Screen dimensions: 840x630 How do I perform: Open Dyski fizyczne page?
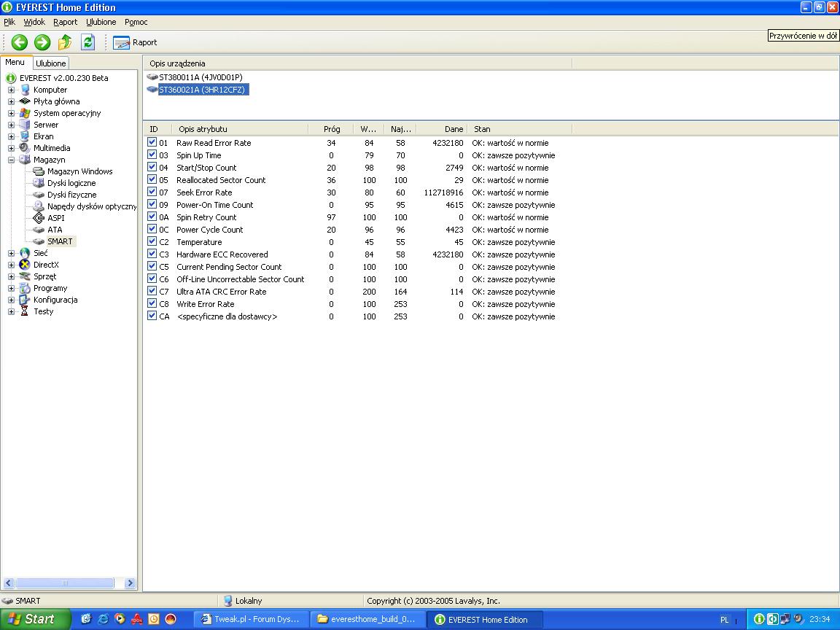coord(71,195)
